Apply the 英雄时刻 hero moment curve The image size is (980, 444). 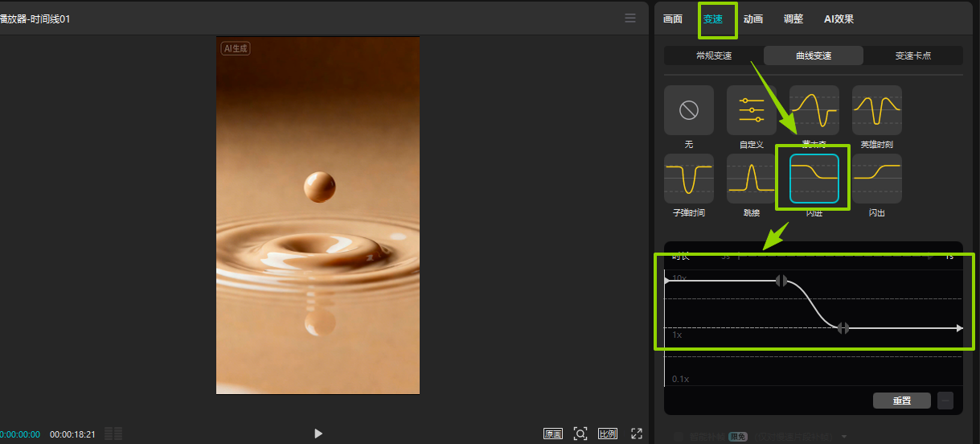click(x=876, y=110)
